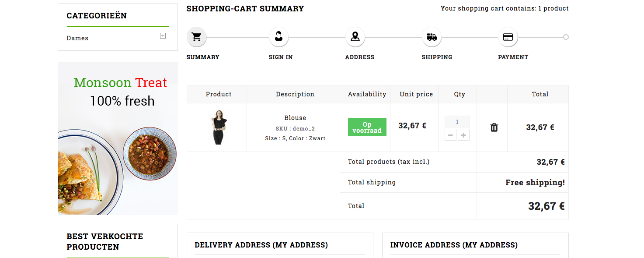Screen dimensions: 644x258
Task: Select the ADDRESS step label
Action: click(360, 57)
